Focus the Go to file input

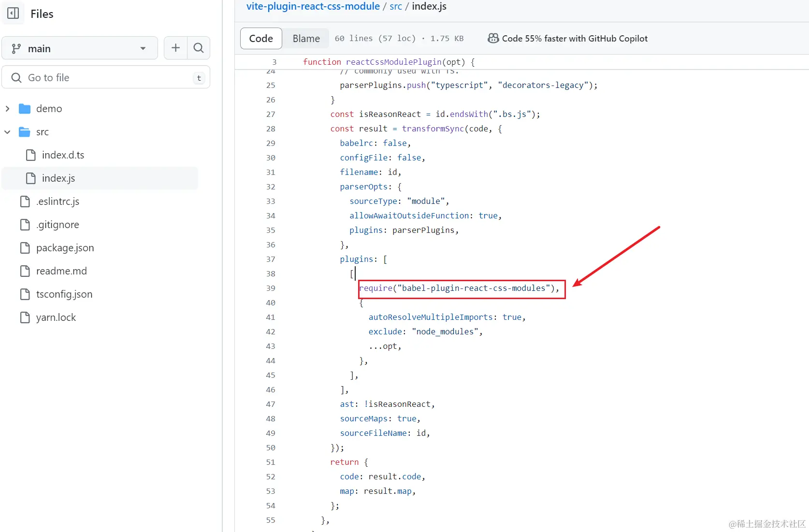106,77
